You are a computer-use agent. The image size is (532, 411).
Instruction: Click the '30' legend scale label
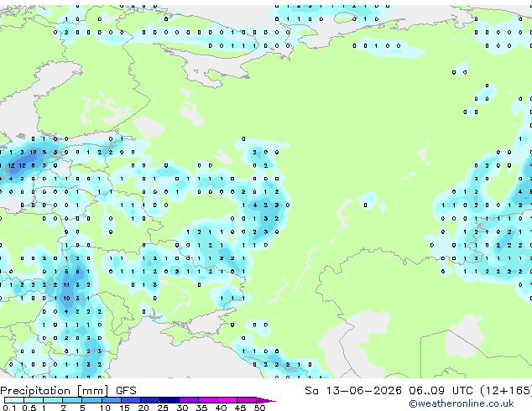pyautogui.click(x=182, y=408)
